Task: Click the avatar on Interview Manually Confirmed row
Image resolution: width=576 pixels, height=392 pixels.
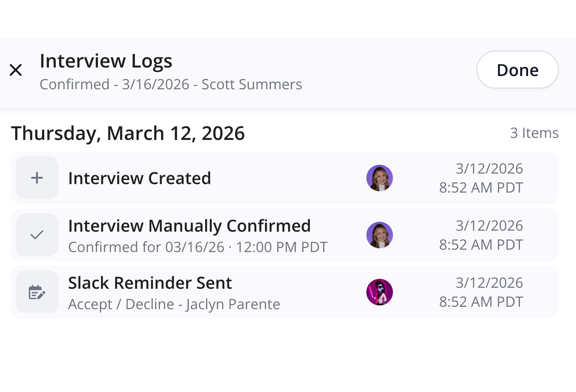Action: point(379,235)
